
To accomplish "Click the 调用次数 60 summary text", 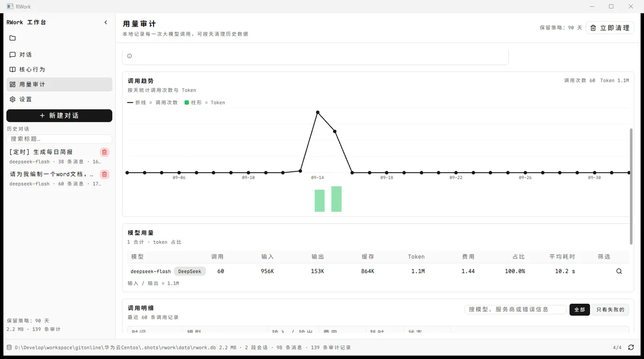I will click(x=580, y=81).
